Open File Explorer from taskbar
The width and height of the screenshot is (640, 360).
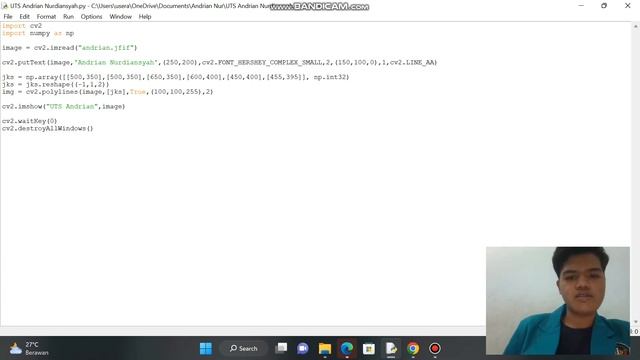(325, 348)
